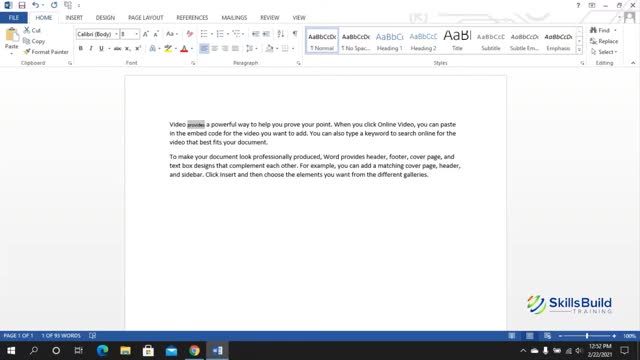Open the FILE tab
The height and width of the screenshot is (360, 640).
tap(13, 18)
